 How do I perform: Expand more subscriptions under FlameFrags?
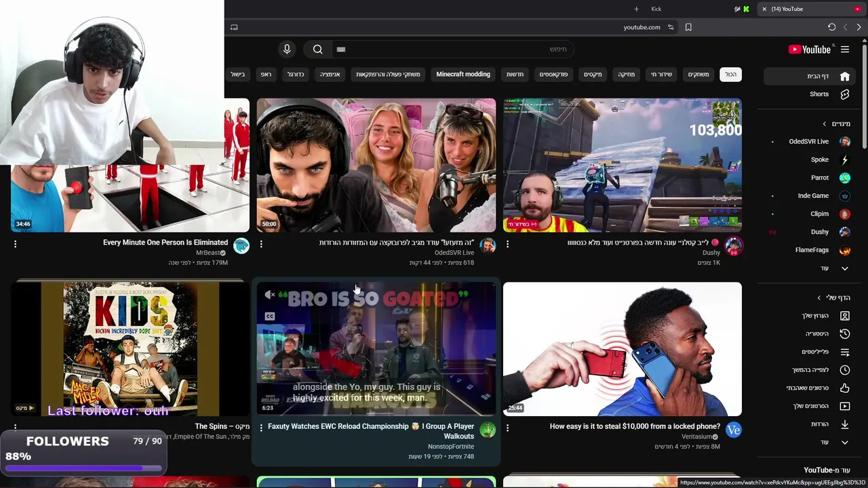809,268
